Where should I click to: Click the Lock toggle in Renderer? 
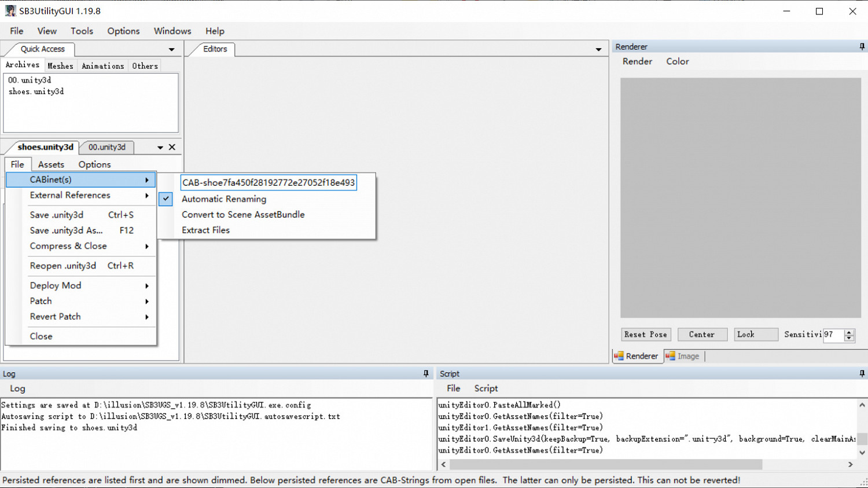pyautogui.click(x=756, y=335)
